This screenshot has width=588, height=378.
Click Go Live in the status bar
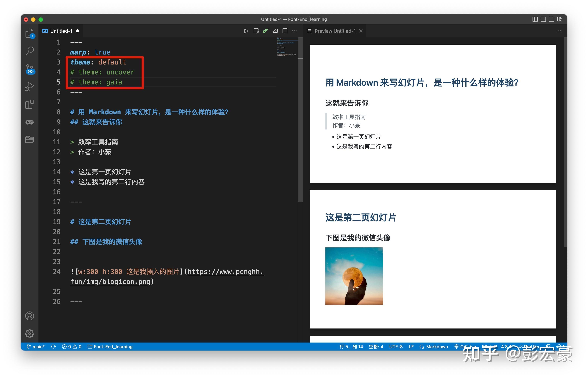point(466,347)
